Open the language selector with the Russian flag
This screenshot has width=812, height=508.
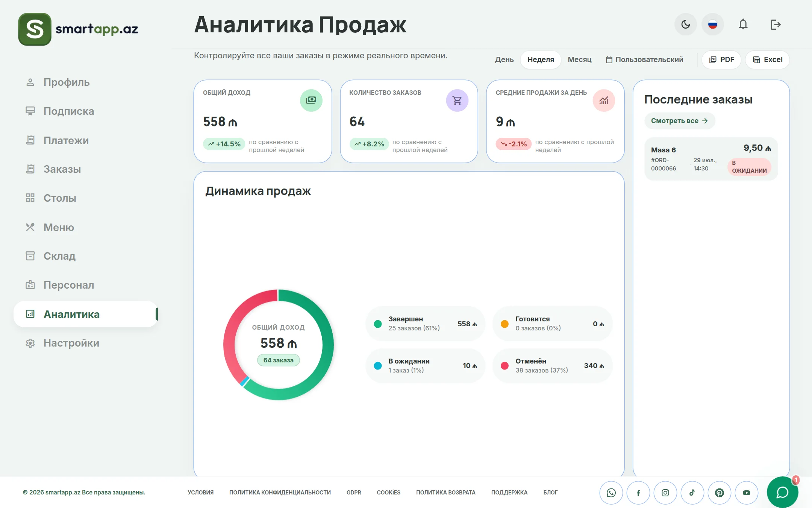click(713, 24)
